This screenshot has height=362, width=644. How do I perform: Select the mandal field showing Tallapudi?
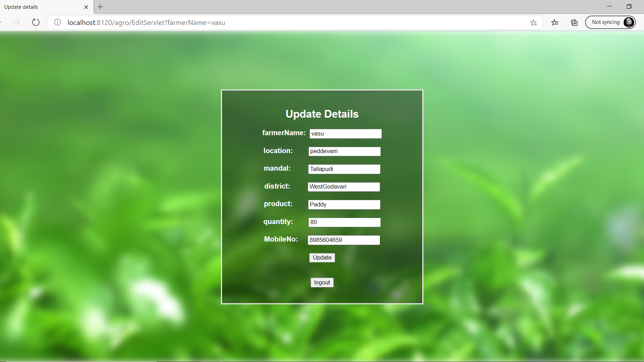pyautogui.click(x=344, y=169)
